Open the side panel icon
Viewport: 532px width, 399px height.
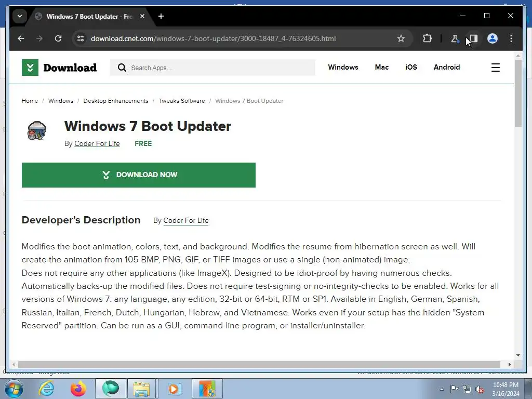(474, 38)
